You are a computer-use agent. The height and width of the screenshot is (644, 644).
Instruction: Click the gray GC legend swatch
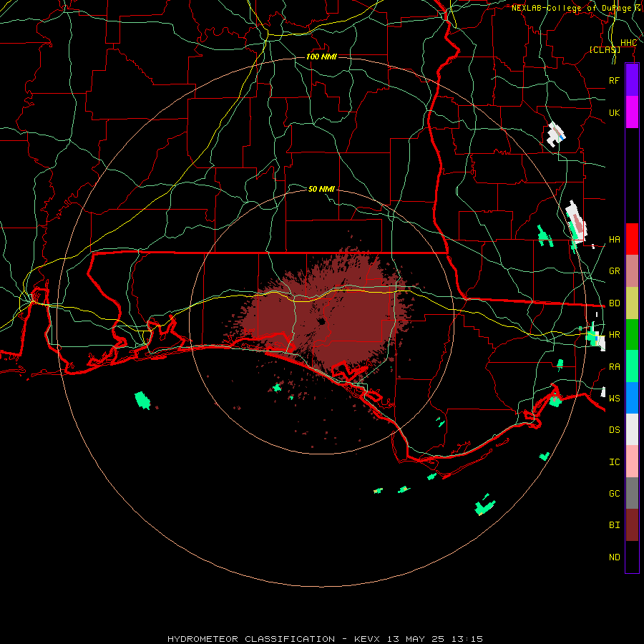click(x=632, y=493)
